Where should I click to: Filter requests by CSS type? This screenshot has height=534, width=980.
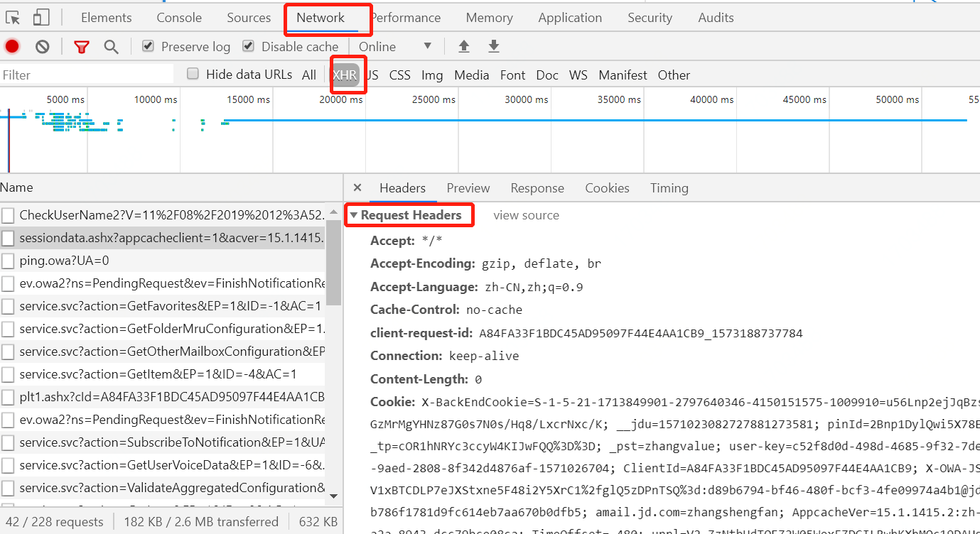pyautogui.click(x=400, y=75)
